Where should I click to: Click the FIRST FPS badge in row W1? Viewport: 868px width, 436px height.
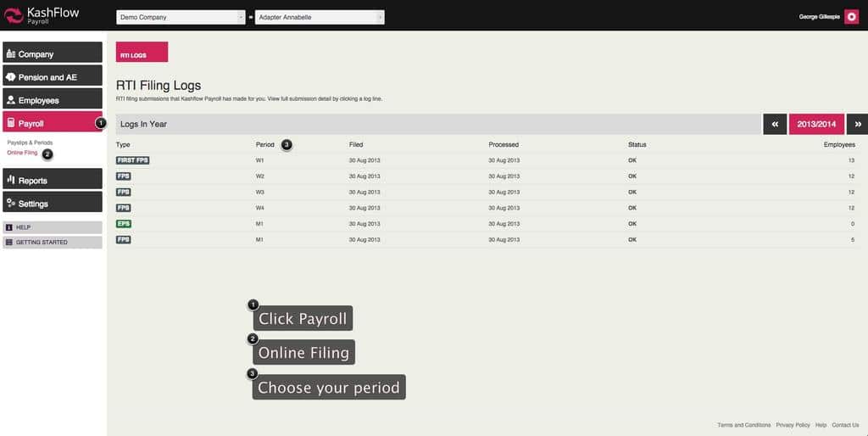coord(132,160)
